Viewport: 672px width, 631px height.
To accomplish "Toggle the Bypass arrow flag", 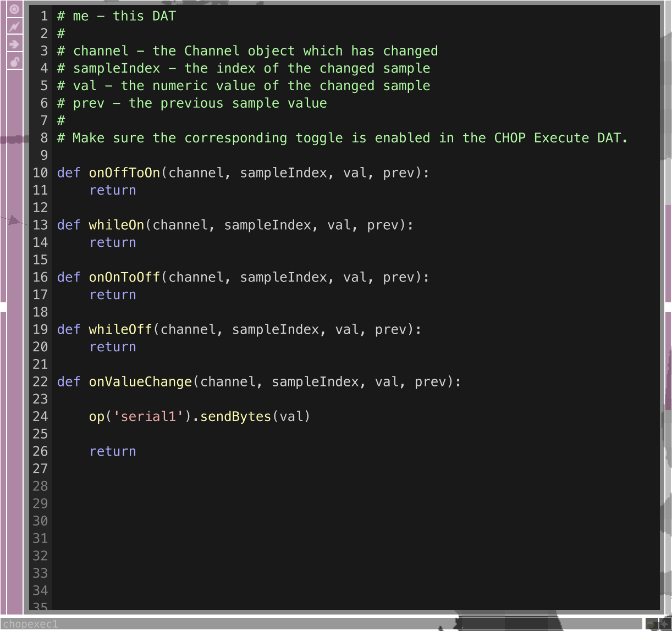I will tap(14, 44).
